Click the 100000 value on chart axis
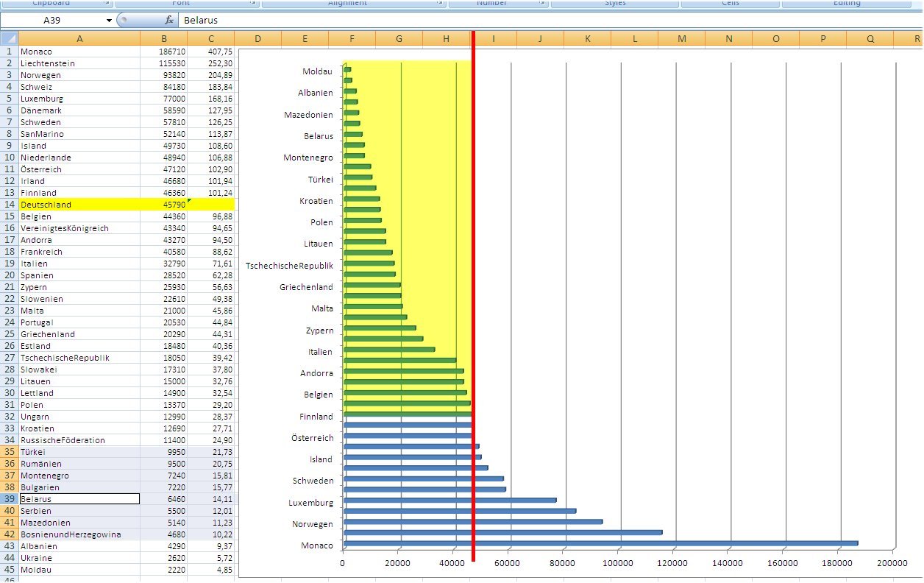 coord(619,563)
